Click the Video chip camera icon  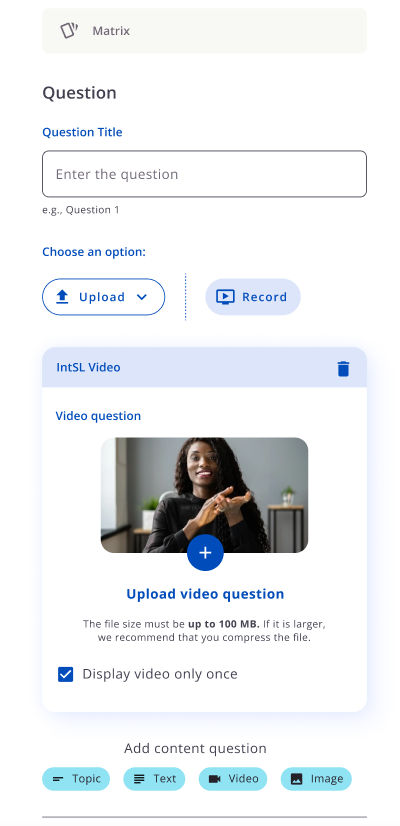[214, 779]
